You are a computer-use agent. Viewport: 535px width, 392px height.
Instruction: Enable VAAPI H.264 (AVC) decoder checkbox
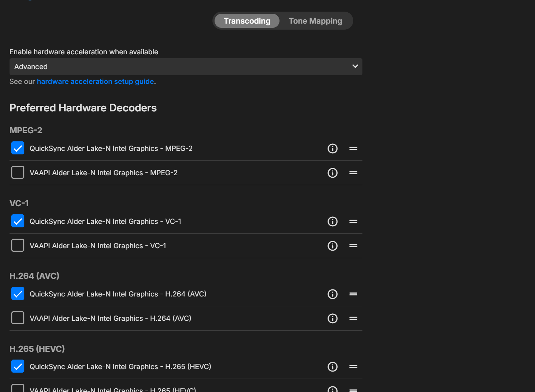tap(18, 318)
